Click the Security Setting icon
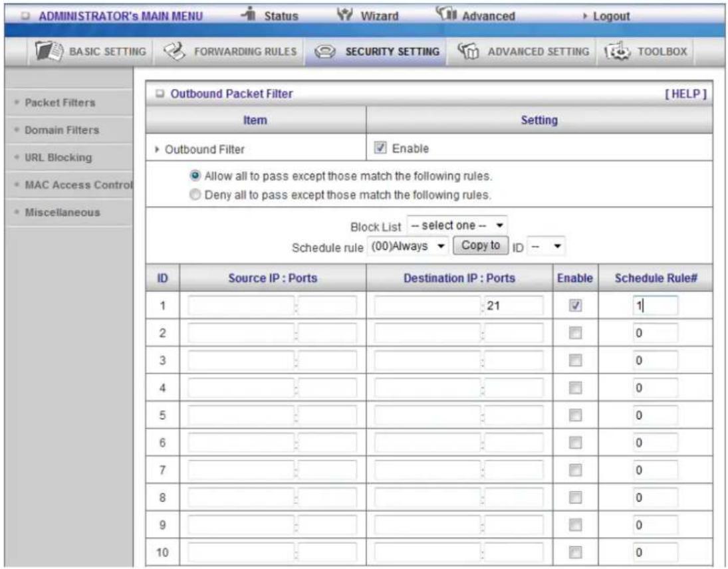Screen dimensions: 728x569 pos(325,52)
